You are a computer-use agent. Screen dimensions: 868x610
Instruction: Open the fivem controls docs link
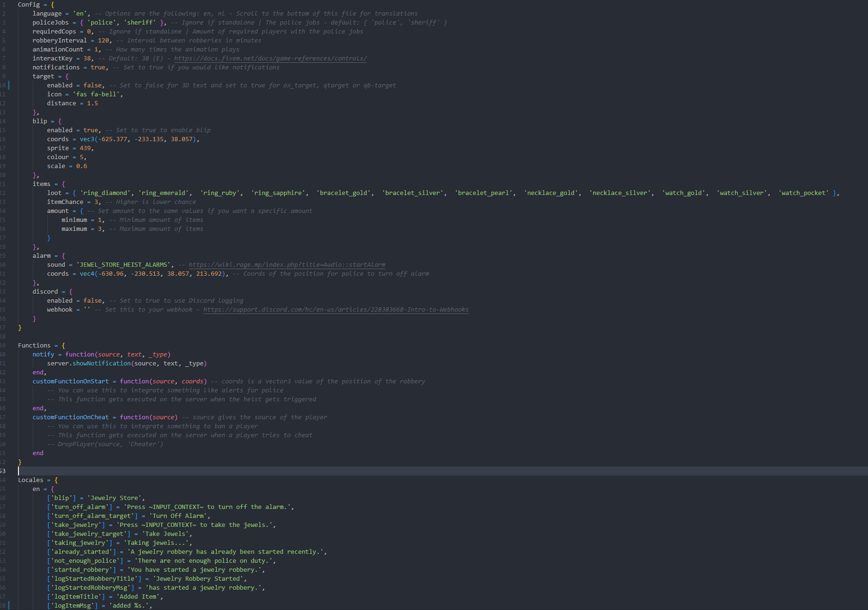pyautogui.click(x=270, y=59)
